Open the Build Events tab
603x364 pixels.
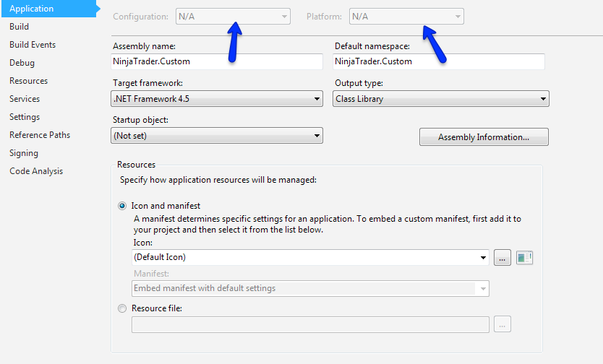tap(33, 45)
